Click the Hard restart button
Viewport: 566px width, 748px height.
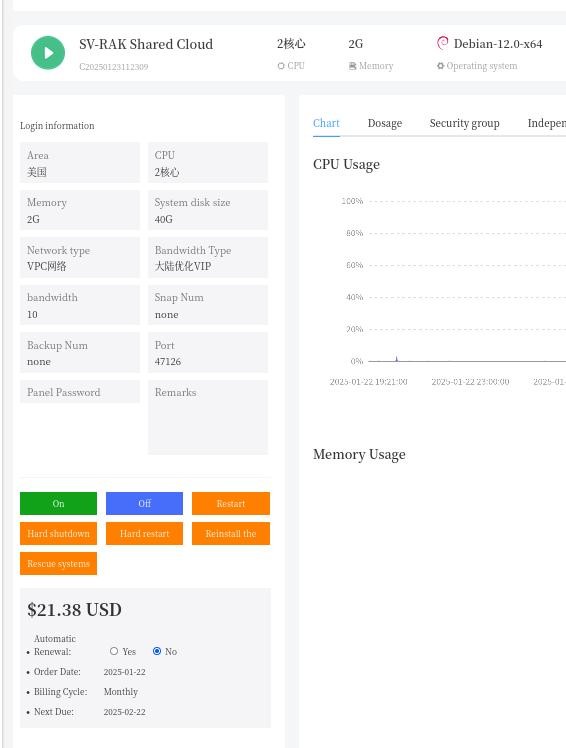point(144,533)
